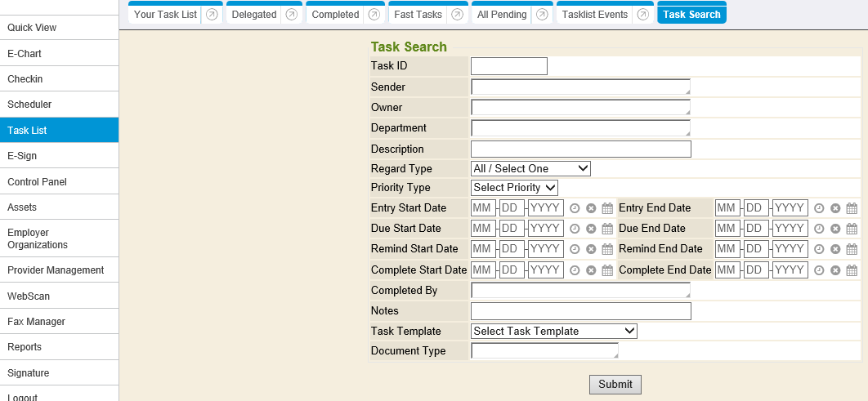Clear the Due Start Date value
Viewport: 868px width, 401px height.
click(x=591, y=229)
